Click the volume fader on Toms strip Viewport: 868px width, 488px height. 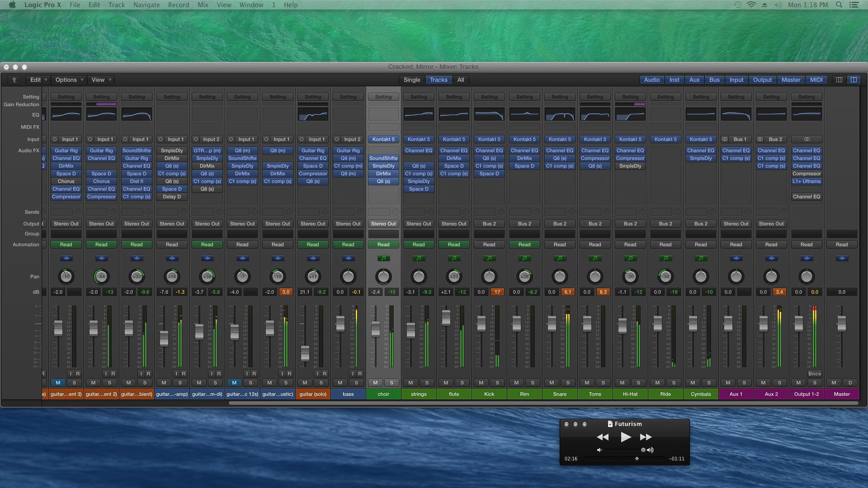tap(587, 324)
